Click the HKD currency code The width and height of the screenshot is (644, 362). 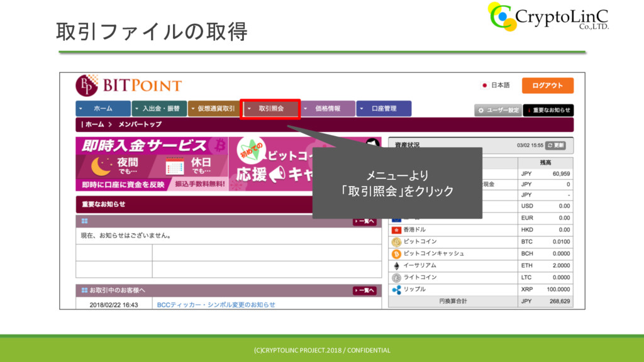click(x=527, y=230)
